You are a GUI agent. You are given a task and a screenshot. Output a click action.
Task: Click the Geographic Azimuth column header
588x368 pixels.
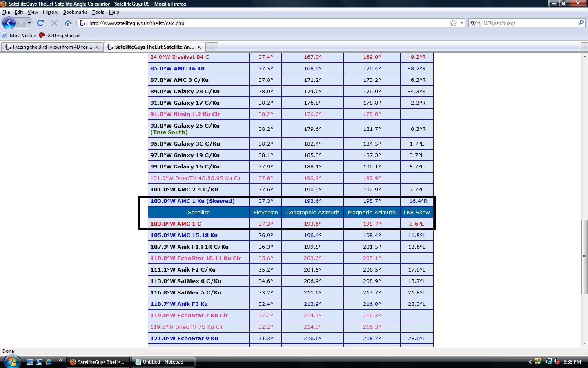[313, 212]
